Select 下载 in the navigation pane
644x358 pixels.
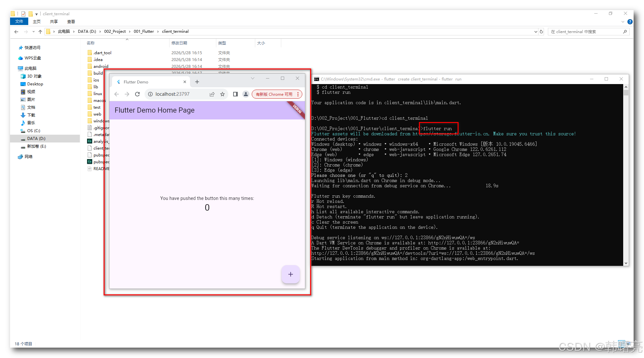(31, 115)
